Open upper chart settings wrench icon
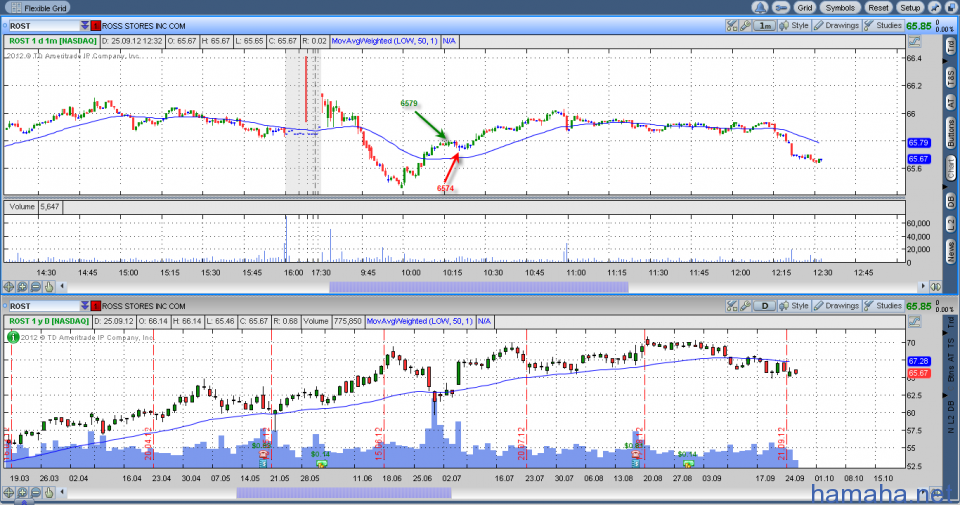This screenshot has width=960, height=505. point(744,26)
